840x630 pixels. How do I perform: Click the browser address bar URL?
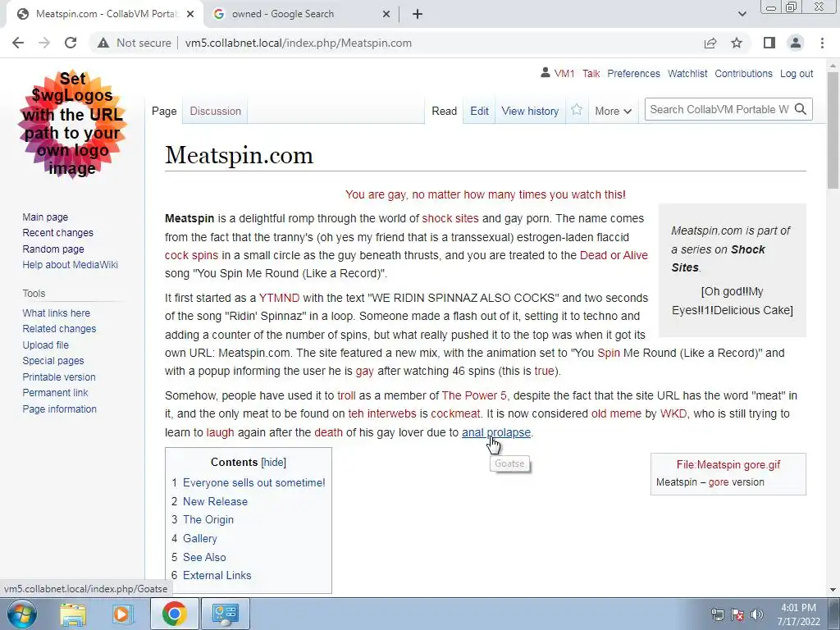click(x=299, y=43)
